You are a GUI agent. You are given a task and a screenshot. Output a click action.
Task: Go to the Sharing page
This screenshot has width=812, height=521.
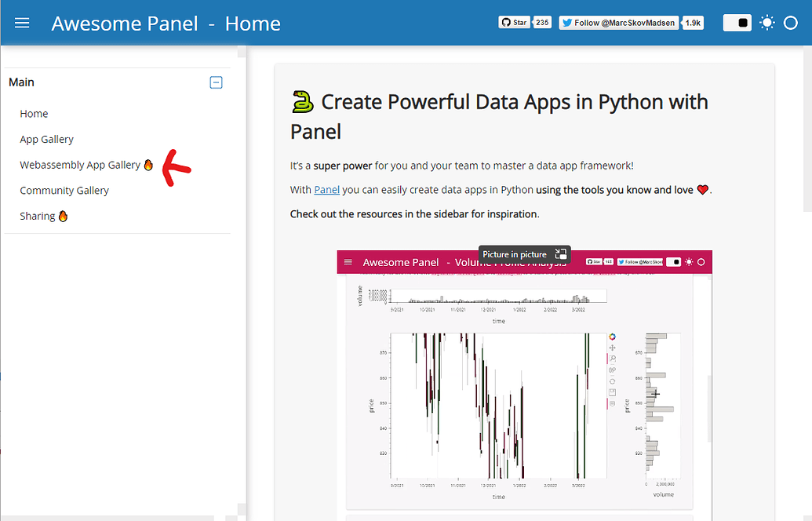coord(38,216)
